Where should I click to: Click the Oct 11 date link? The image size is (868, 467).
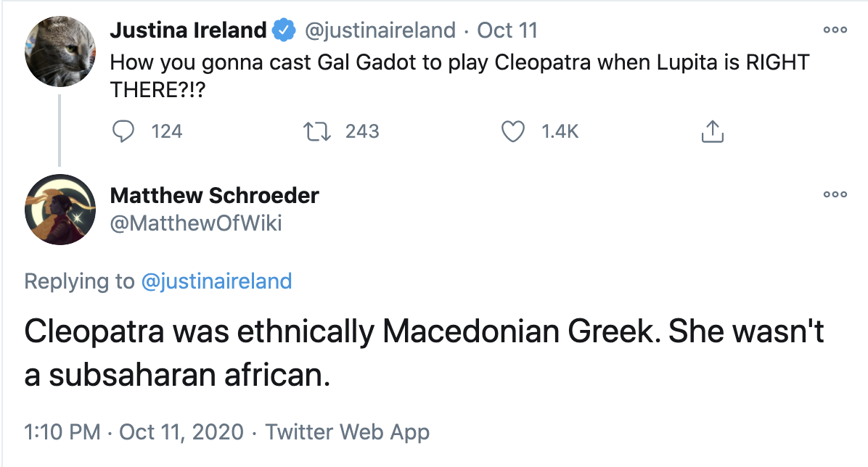click(x=506, y=31)
